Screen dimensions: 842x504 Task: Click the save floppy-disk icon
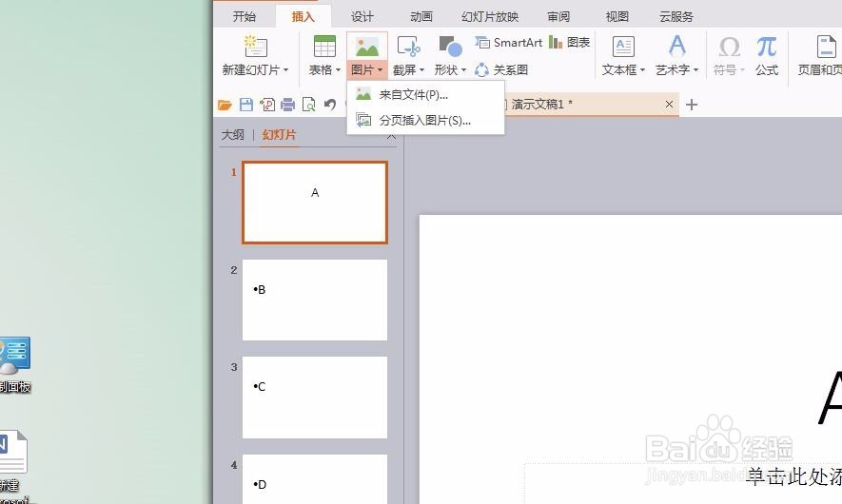pos(246,105)
